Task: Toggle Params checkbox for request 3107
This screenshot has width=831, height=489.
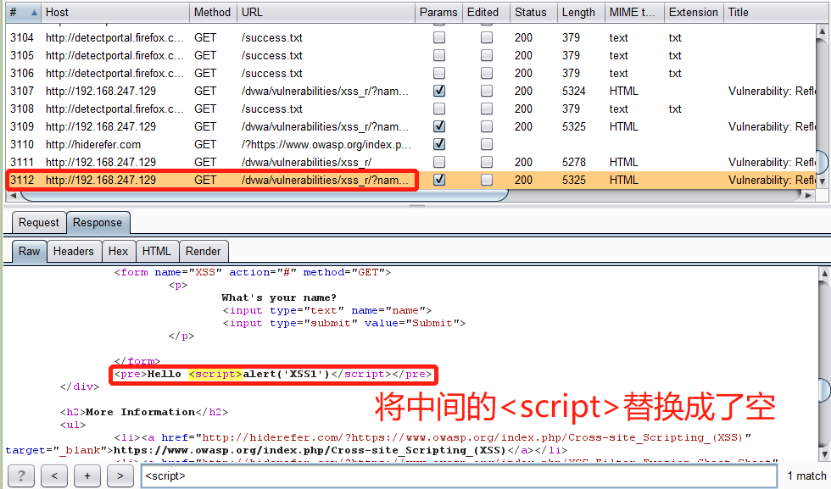Action: point(439,91)
